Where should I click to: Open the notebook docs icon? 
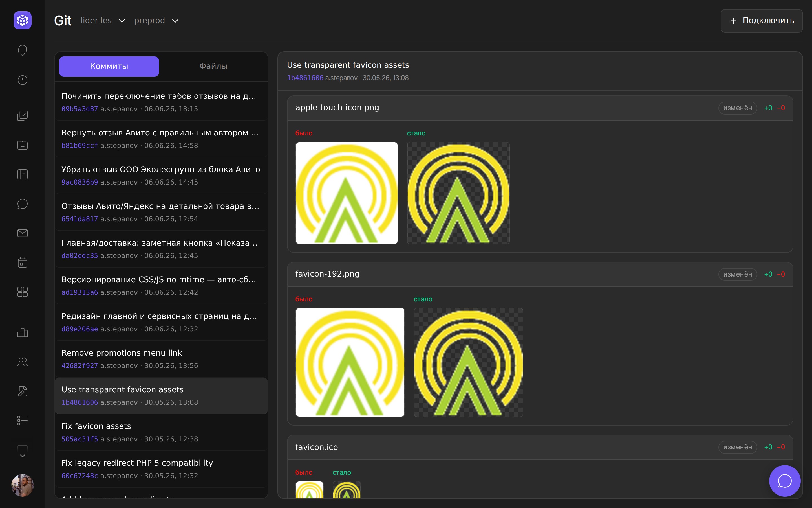[x=23, y=174]
